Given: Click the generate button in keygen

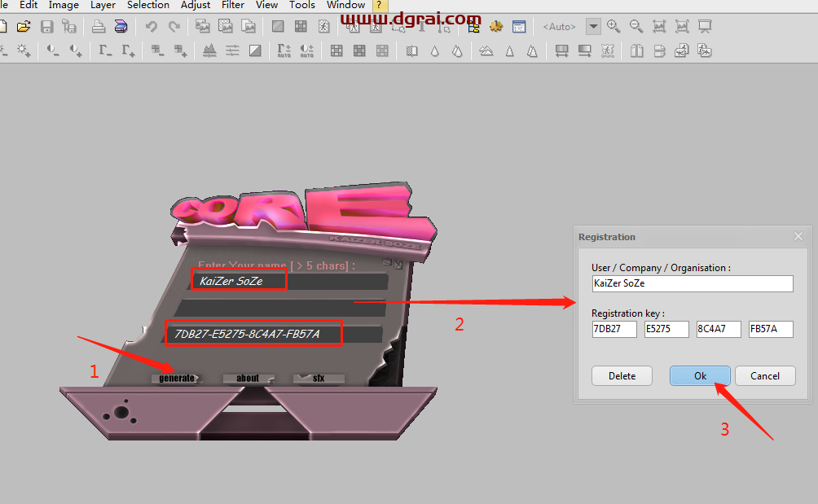Looking at the screenshot, I should coord(176,379).
